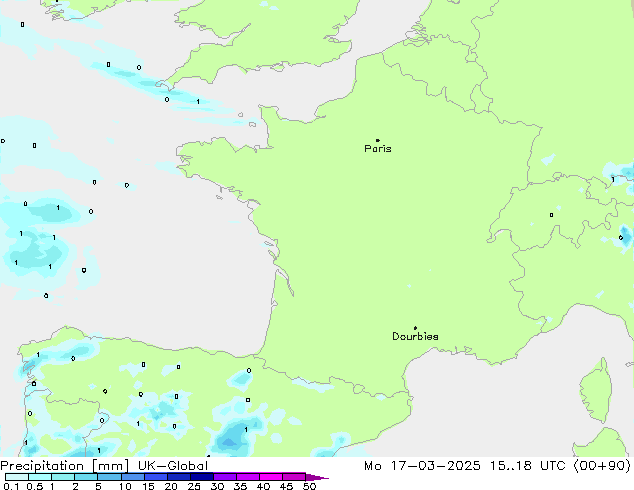Pick the lightest 0.1–0.5 legend swatch

point(17,477)
